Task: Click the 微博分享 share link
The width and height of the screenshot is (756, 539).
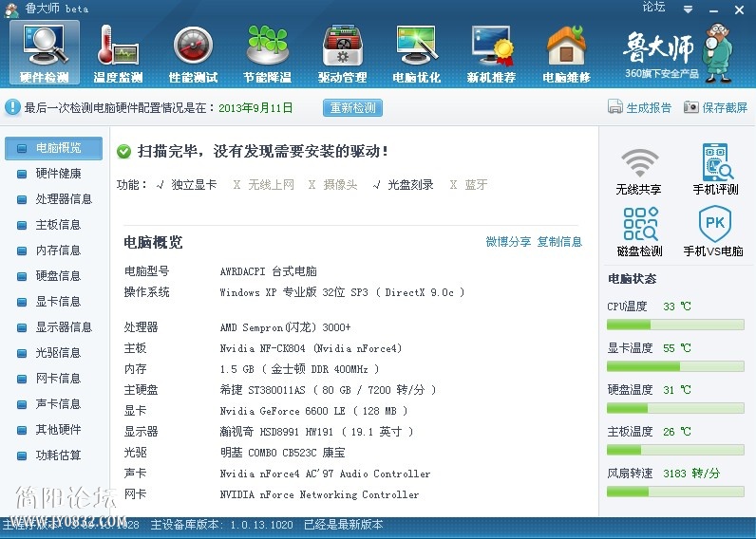Action: (508, 242)
